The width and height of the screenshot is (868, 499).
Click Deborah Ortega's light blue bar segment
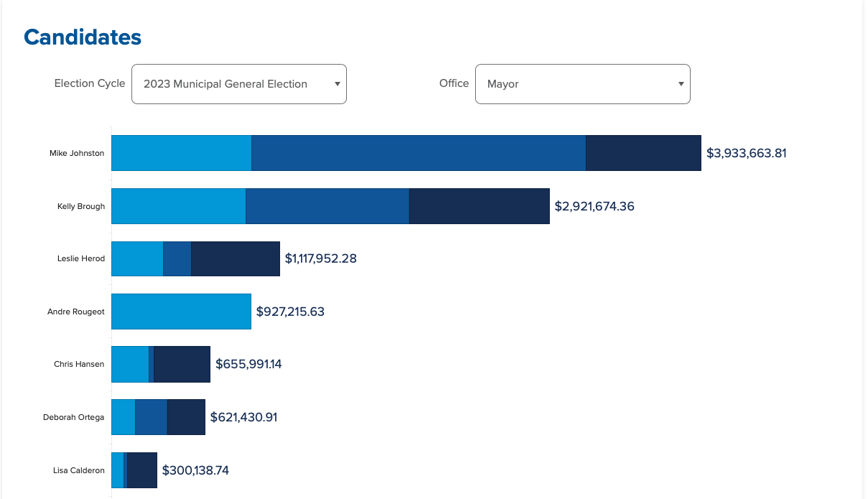123,417
